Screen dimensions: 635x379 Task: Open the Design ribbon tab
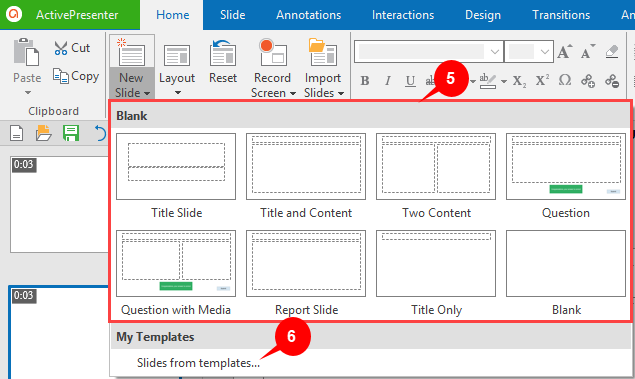483,15
